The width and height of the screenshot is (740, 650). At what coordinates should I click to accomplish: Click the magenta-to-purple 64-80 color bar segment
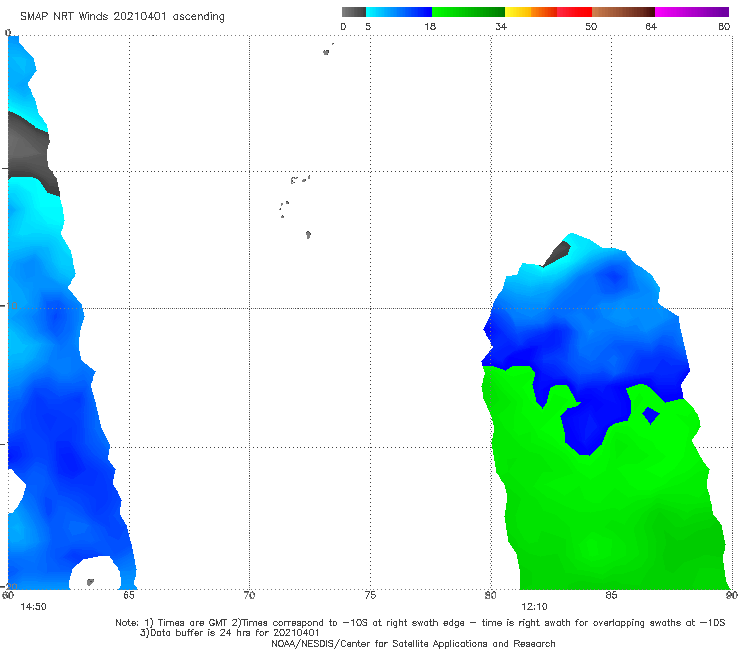point(692,12)
